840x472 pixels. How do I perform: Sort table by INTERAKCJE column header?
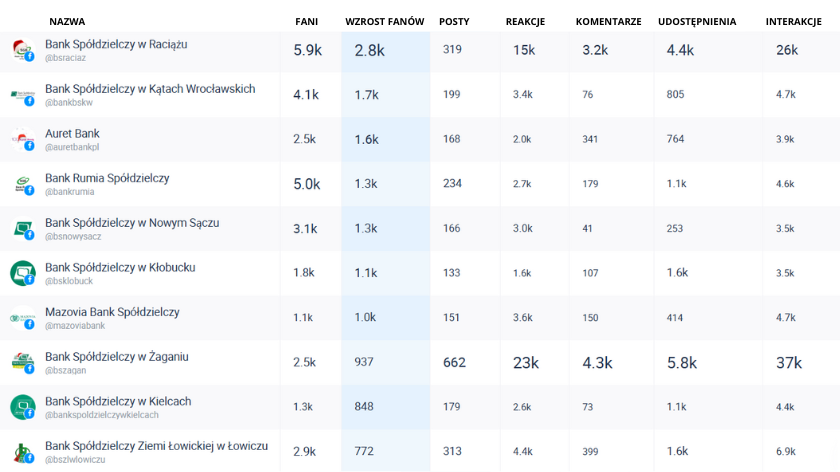(x=793, y=21)
